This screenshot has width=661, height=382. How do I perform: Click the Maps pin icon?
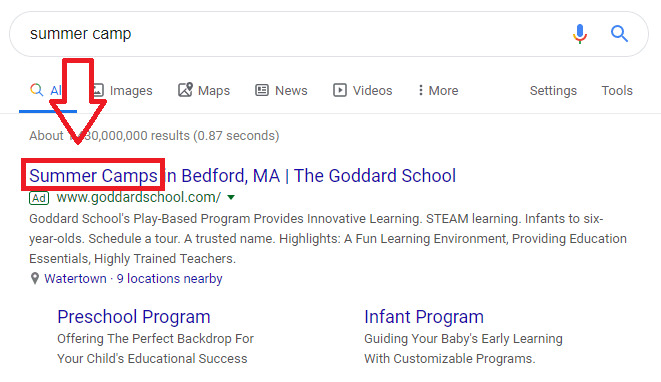[x=185, y=90]
